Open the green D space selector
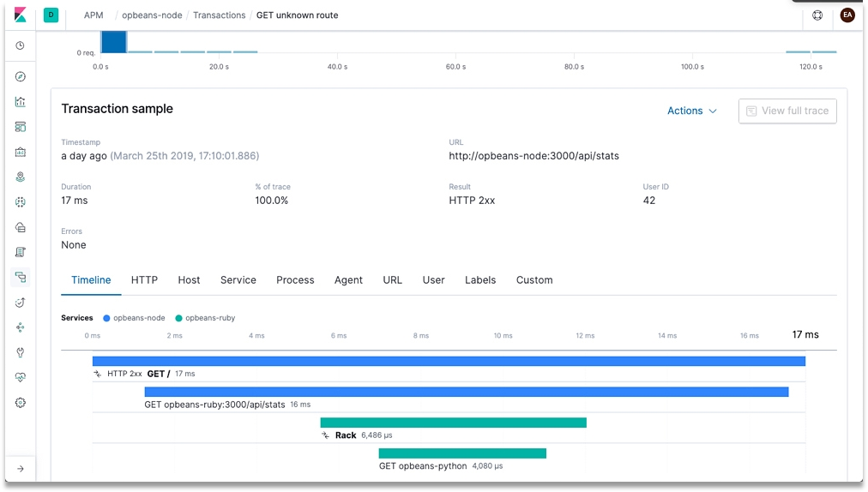This screenshot has width=868, height=492. point(51,15)
